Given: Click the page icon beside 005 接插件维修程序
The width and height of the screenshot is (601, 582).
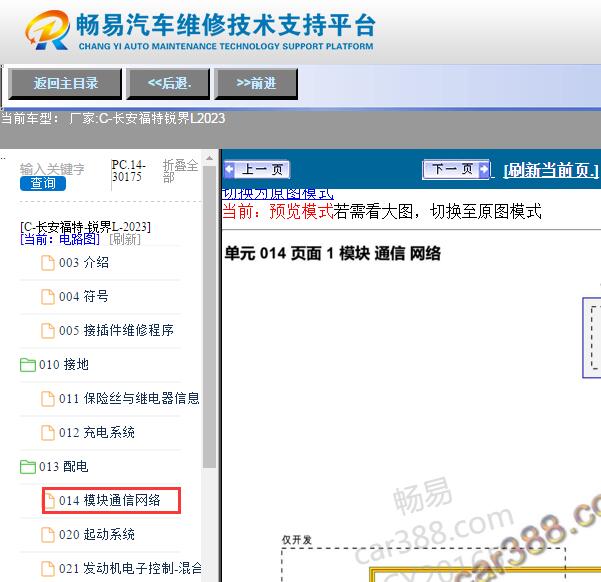Looking at the screenshot, I should (x=48, y=330).
